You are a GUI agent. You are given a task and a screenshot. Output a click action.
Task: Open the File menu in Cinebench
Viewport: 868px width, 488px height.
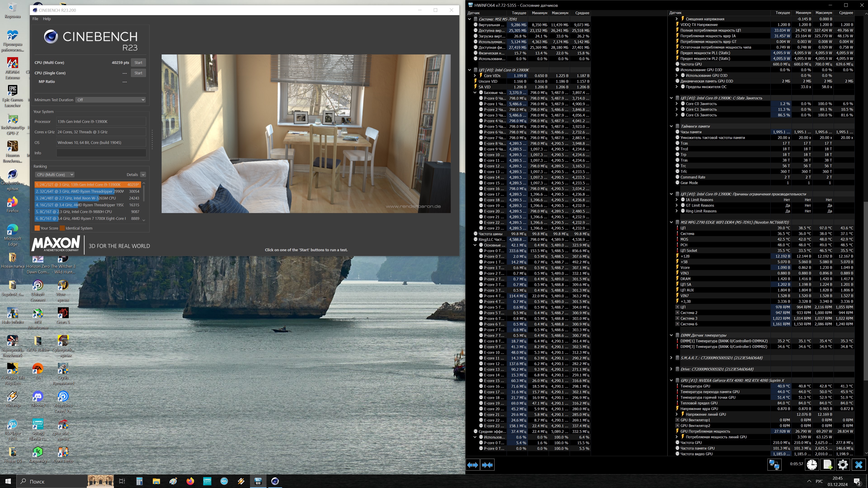[x=35, y=19]
